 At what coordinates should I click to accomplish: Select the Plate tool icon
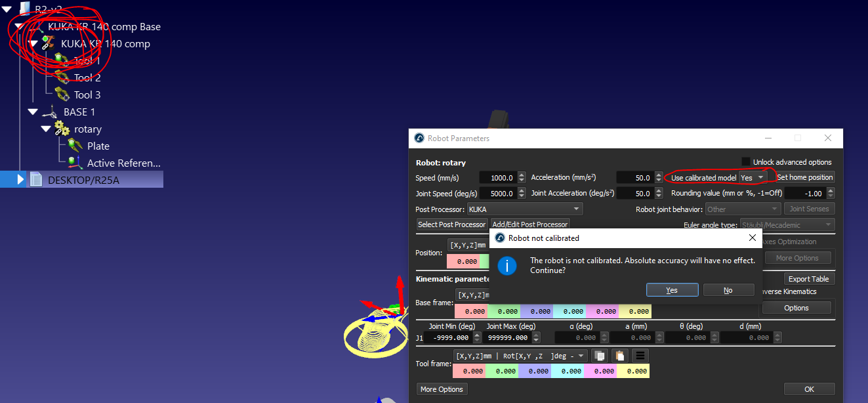(x=75, y=146)
